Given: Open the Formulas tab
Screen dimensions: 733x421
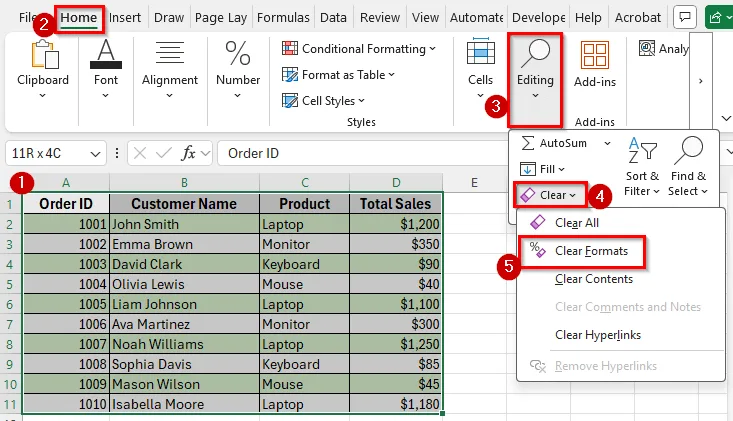Looking at the screenshot, I should pos(283,17).
